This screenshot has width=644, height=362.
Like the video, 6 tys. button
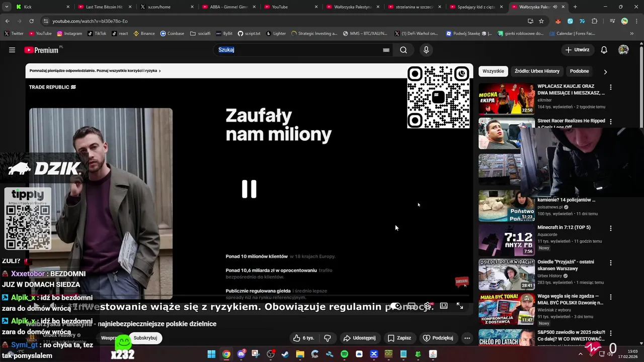[x=303, y=338]
